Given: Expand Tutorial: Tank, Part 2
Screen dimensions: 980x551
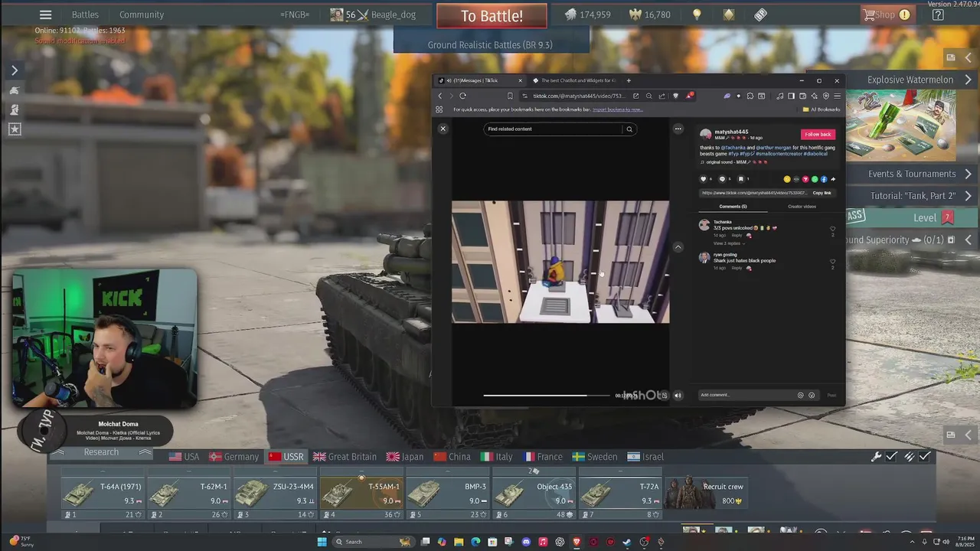Looking at the screenshot, I should tap(969, 195).
